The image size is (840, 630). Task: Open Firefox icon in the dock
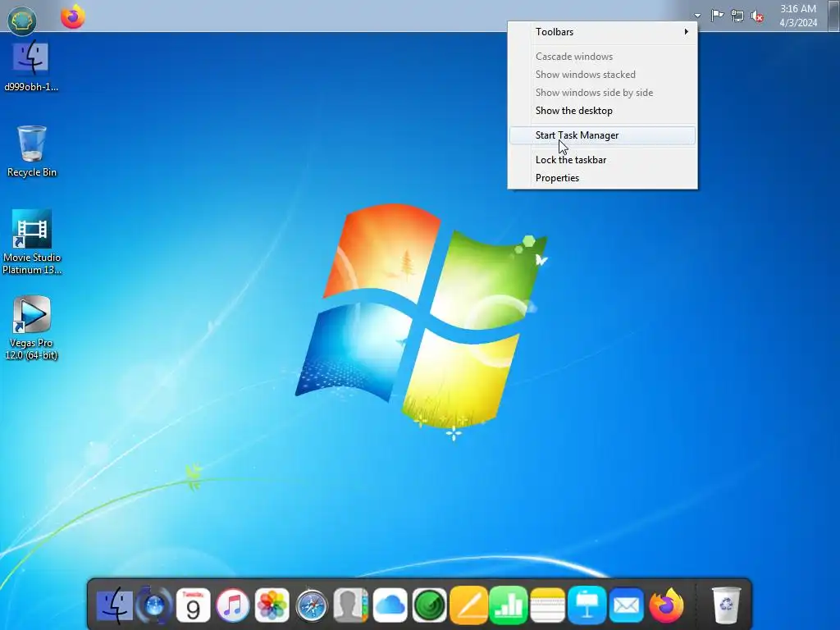[x=666, y=606]
